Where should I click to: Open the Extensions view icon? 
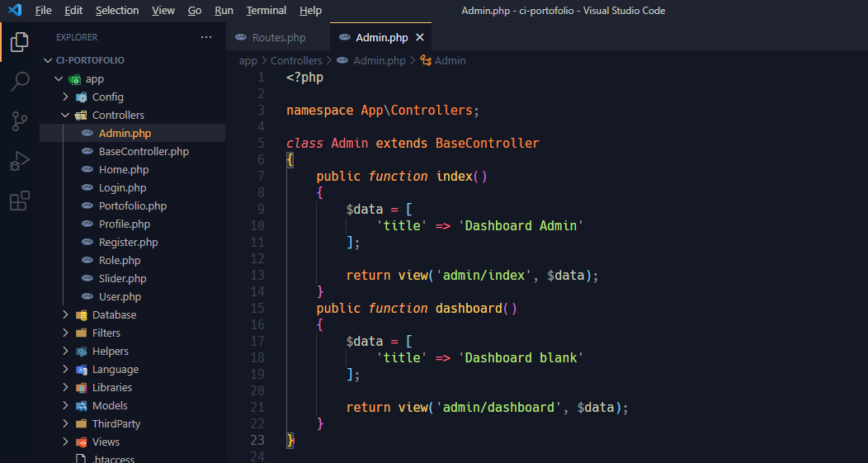(20, 201)
